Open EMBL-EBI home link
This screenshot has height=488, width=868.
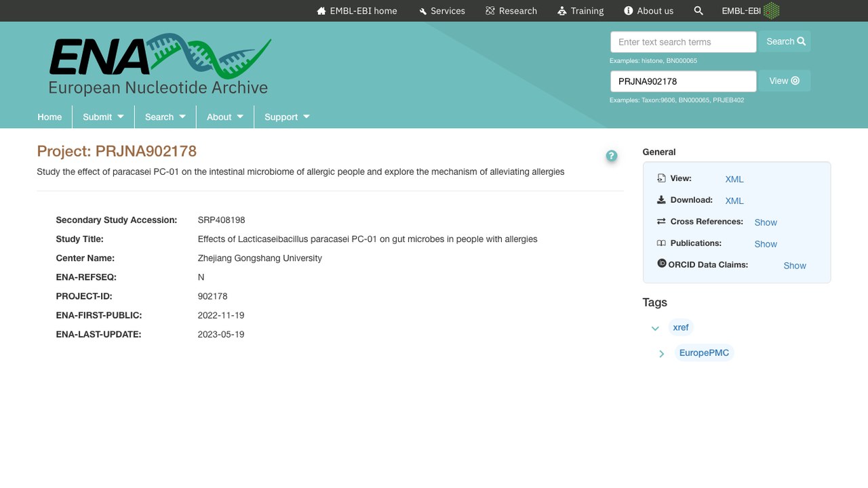coord(357,11)
